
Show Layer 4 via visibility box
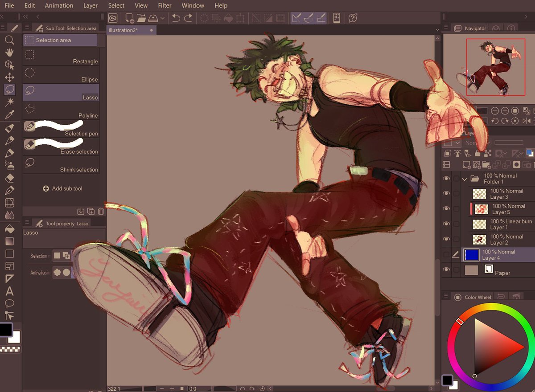(446, 255)
